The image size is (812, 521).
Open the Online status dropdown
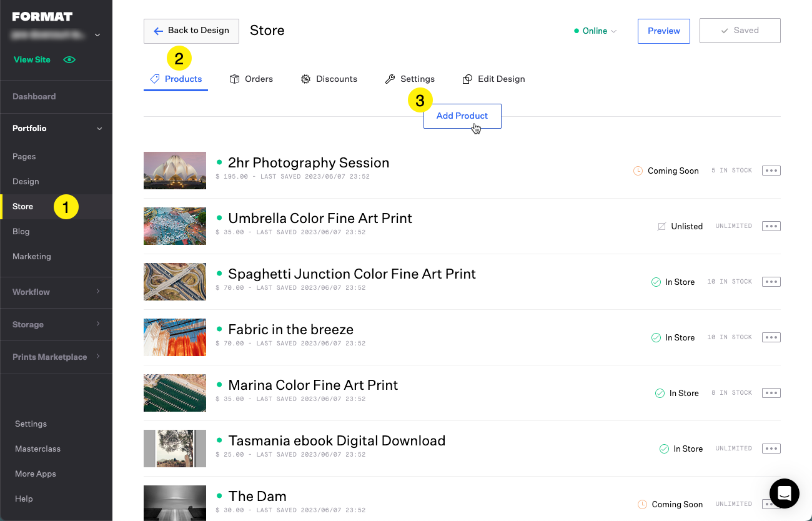(595, 31)
